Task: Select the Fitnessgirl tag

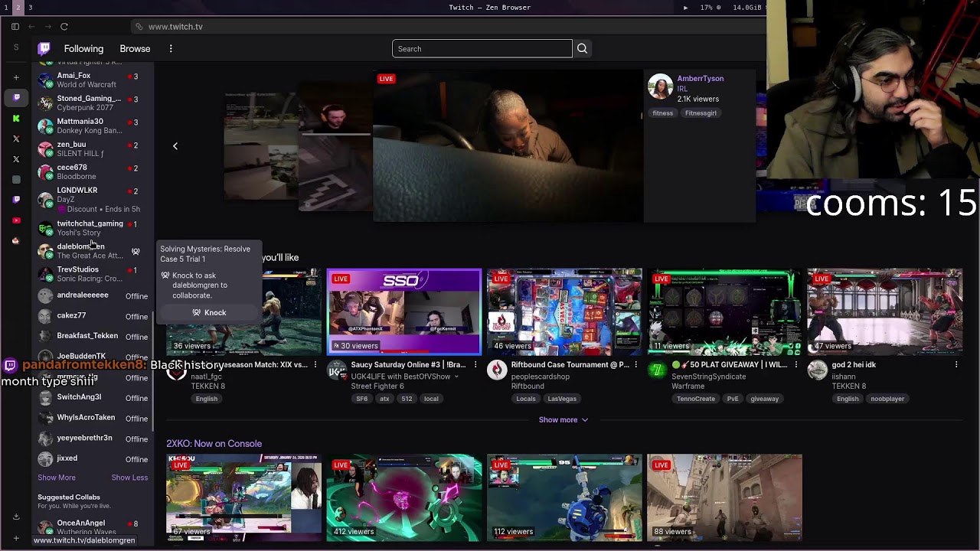Action: [701, 113]
